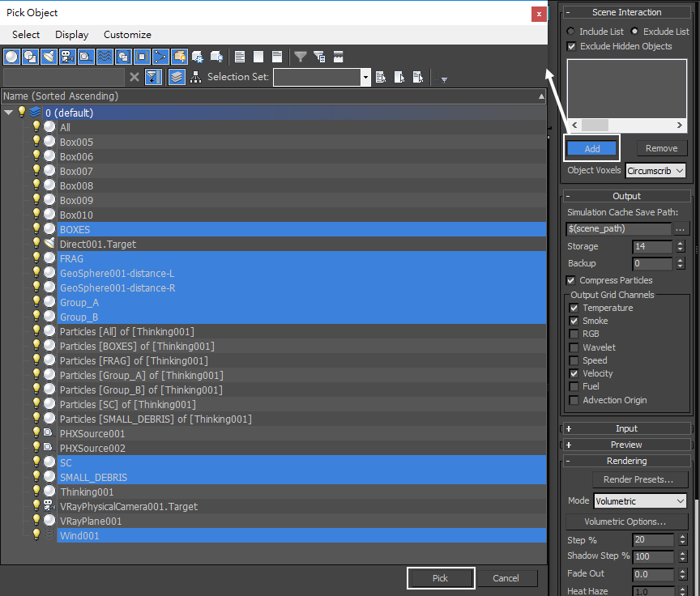
Task: Expand the Input rollout
Action: pyautogui.click(x=627, y=428)
